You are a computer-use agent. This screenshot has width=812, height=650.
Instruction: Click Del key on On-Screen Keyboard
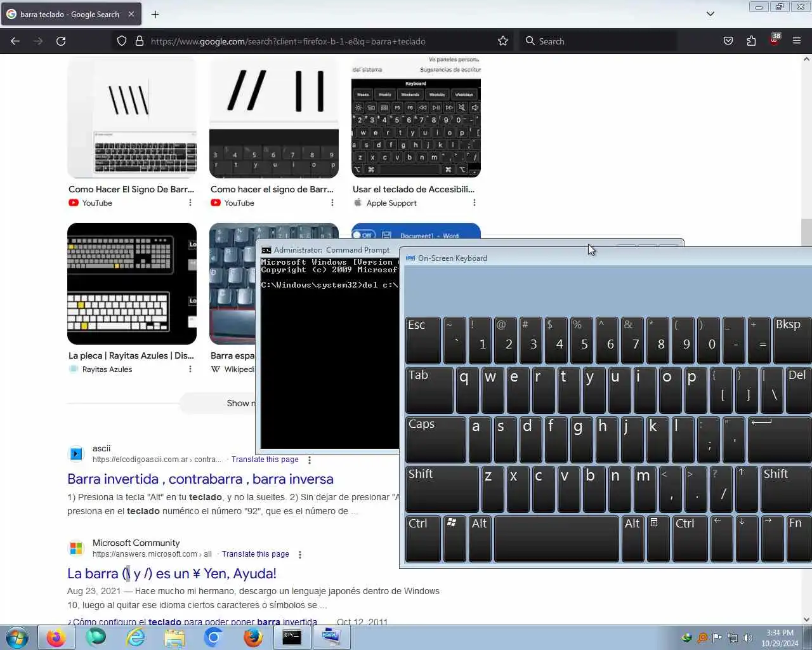pyautogui.click(x=799, y=390)
